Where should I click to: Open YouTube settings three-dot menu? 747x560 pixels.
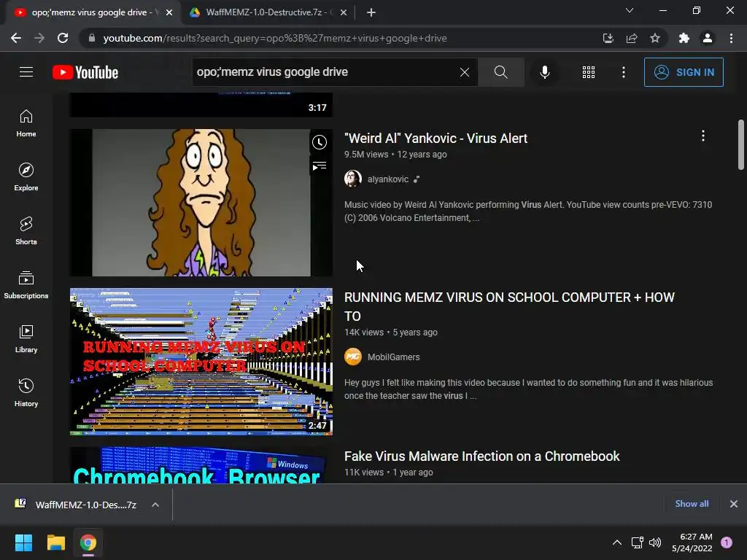point(623,72)
